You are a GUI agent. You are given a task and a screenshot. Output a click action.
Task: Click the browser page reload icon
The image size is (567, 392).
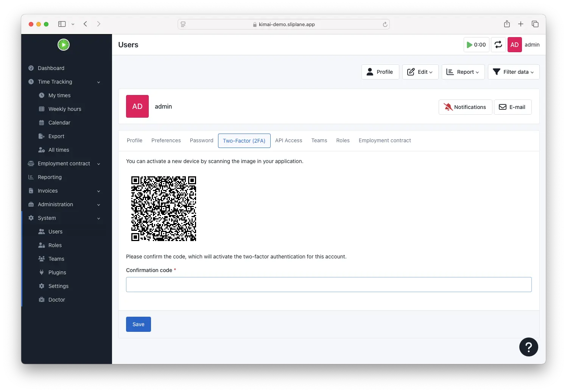385,24
